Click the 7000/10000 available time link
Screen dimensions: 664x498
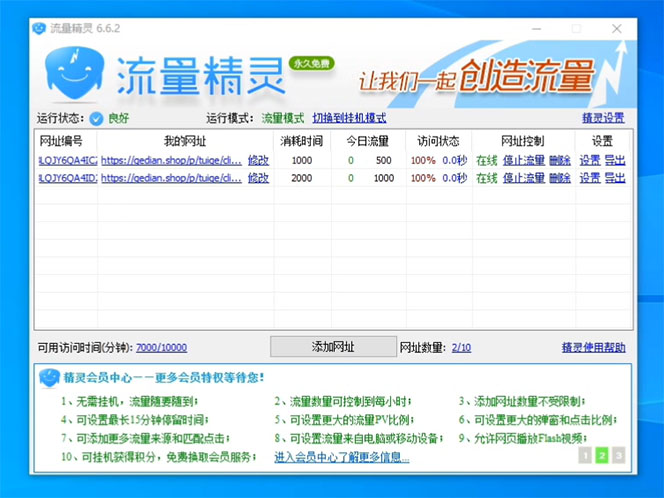click(x=161, y=348)
